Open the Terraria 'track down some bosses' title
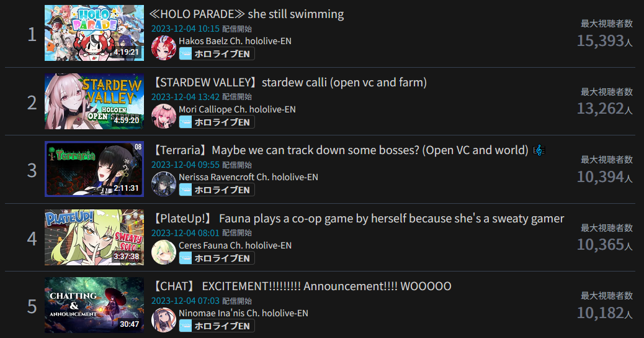 tap(340, 150)
